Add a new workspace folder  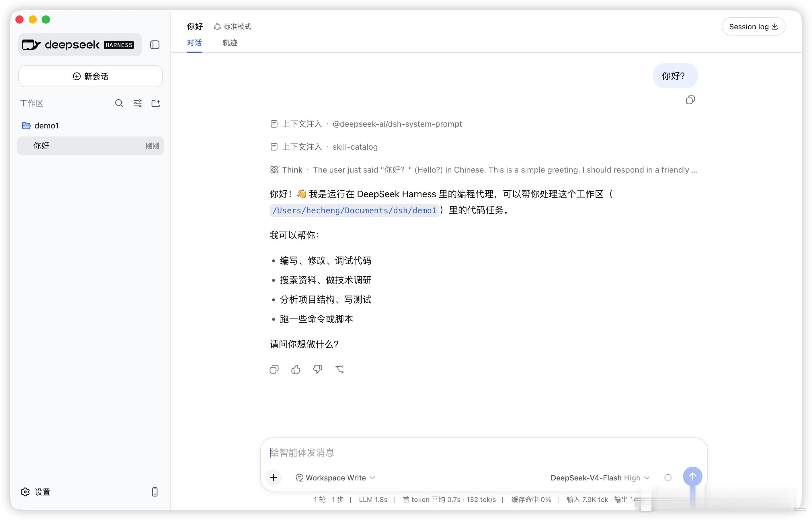pos(156,103)
